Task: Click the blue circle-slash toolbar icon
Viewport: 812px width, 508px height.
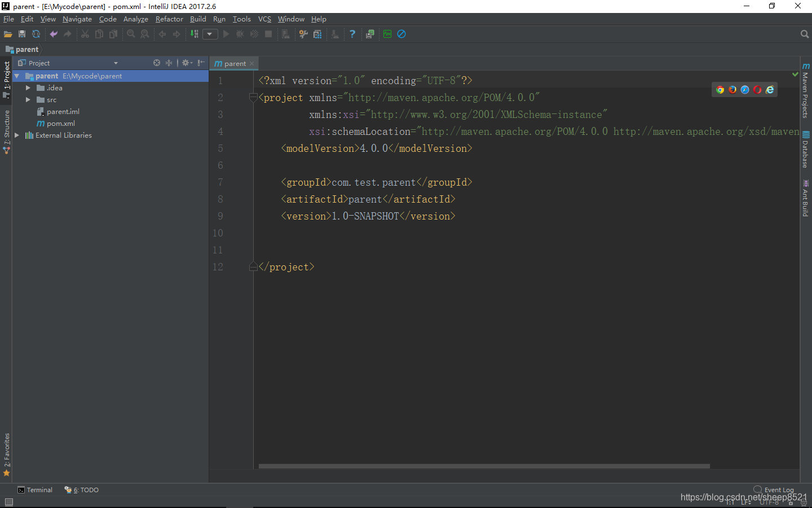Action: click(x=401, y=34)
